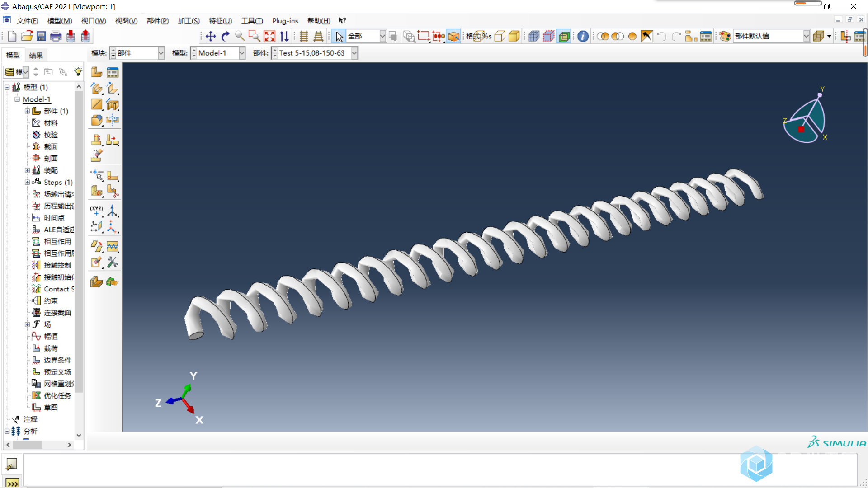Select the Pan View tool
Image resolution: width=868 pixels, height=488 pixels.
211,36
